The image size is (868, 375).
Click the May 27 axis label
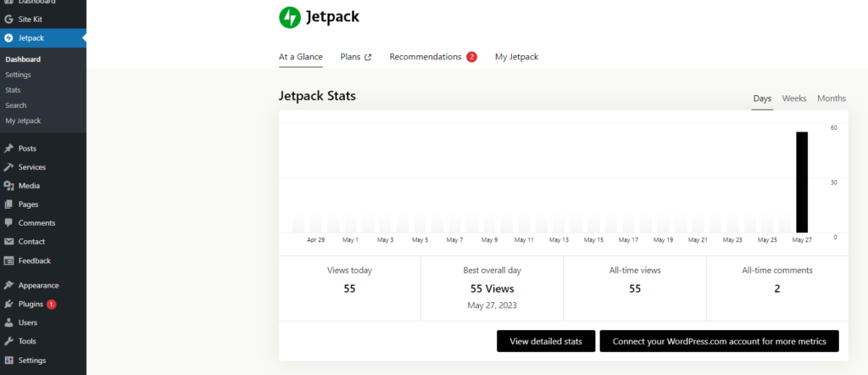pos(802,240)
